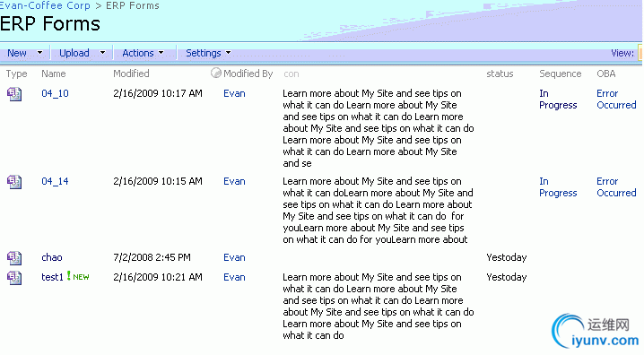Click the ERP Forms breadcrumb text
Screen dimensions: 644x355
(133, 5)
